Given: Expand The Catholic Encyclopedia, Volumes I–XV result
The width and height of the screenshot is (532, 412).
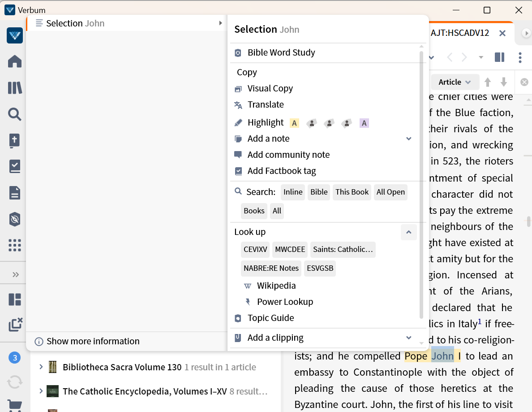Looking at the screenshot, I should pyautogui.click(x=41, y=391).
